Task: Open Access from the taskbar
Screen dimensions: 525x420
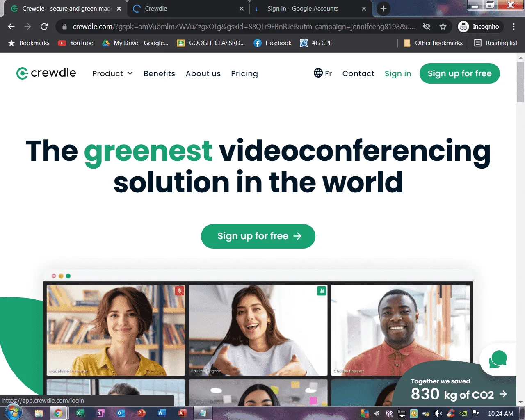Action: coord(183,413)
